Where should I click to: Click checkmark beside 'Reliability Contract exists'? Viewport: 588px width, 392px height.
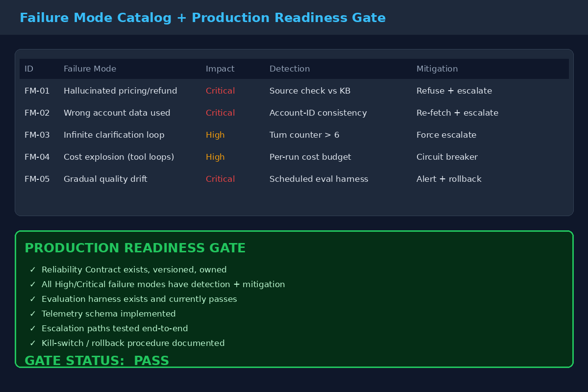[33, 270]
